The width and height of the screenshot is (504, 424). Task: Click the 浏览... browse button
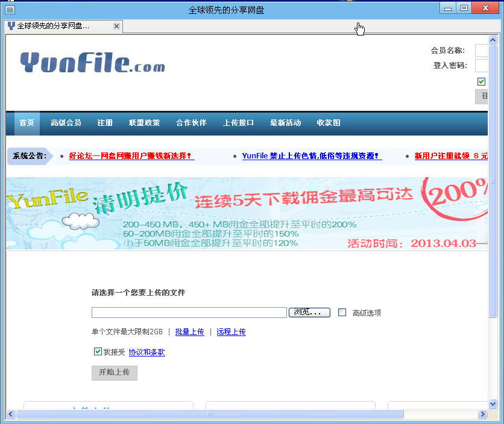pos(309,312)
